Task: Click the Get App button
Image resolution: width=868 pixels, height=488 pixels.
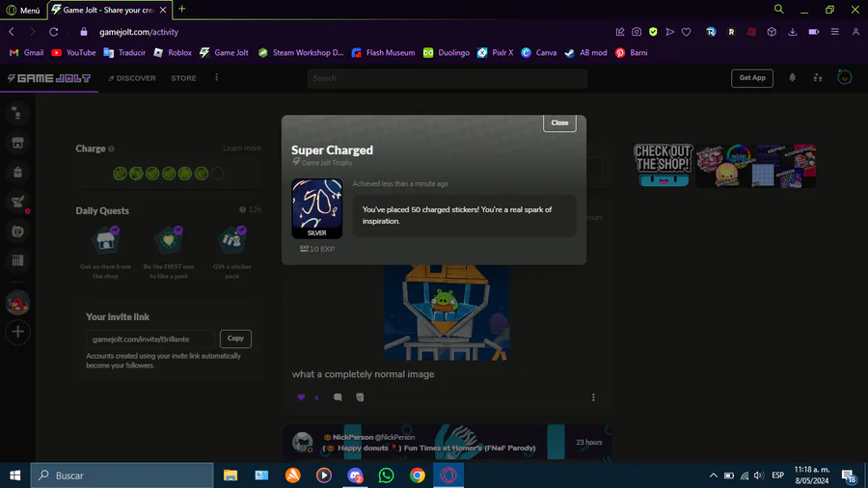Action: [751, 78]
